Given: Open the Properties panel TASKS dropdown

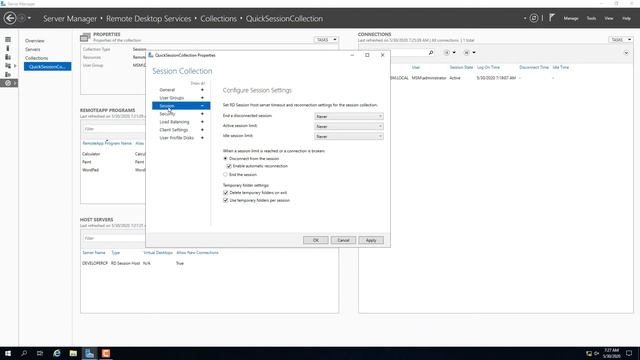Looking at the screenshot, I should [326, 40].
